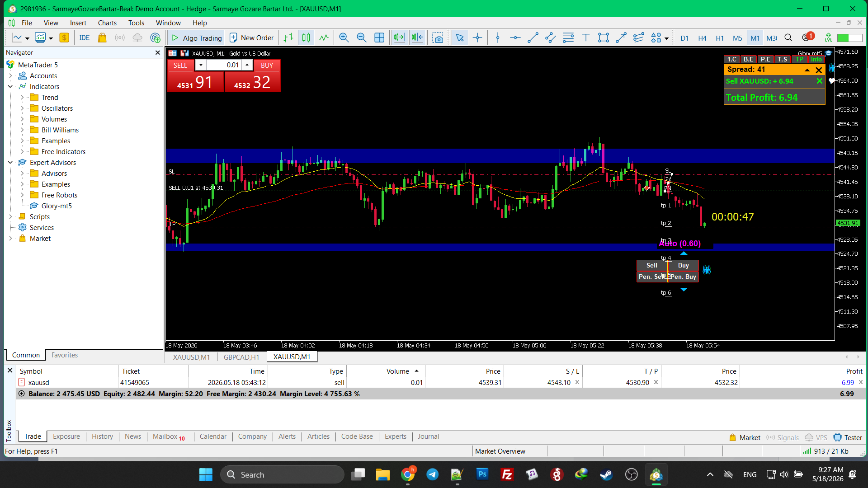Select the crosshair cursor tool

(x=477, y=38)
